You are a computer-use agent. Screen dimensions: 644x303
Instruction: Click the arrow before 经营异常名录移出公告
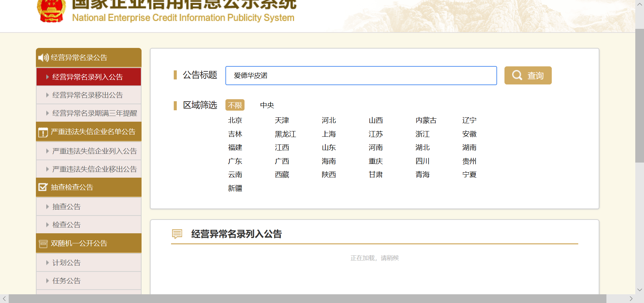(47, 95)
